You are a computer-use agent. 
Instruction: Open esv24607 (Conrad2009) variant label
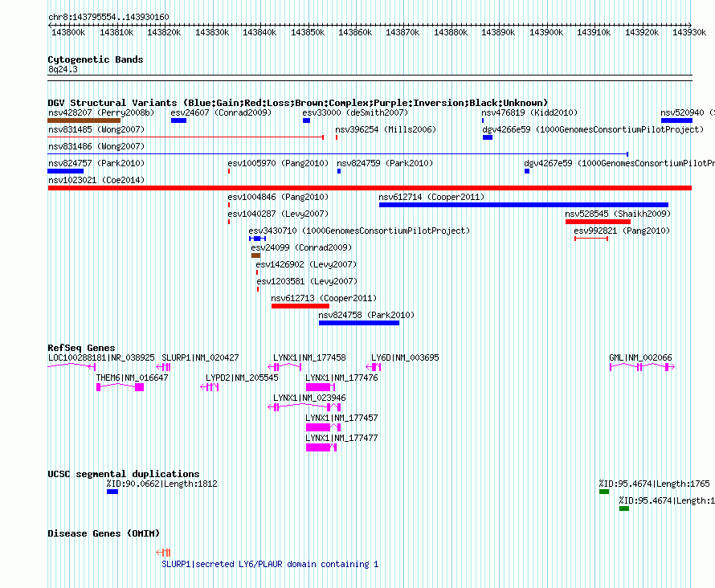(x=221, y=112)
